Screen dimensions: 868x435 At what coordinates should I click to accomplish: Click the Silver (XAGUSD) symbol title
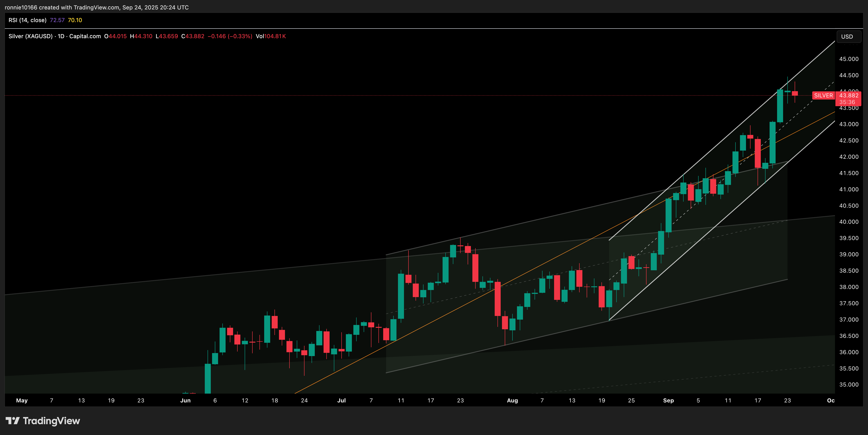coord(30,36)
